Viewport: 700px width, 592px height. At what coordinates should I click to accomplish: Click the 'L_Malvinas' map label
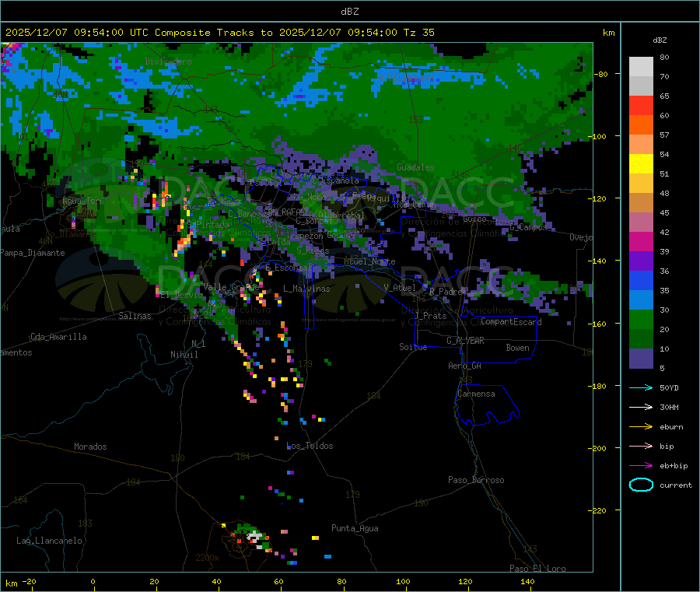point(306,289)
